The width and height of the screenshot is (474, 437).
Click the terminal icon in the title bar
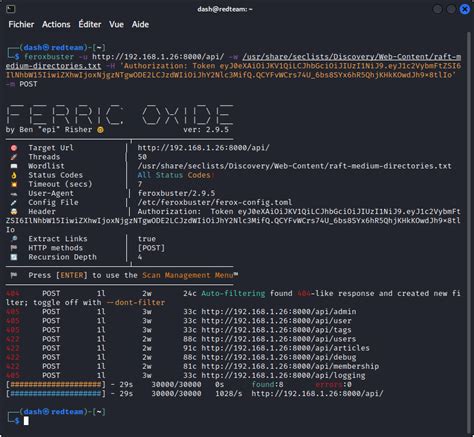[x=11, y=9]
